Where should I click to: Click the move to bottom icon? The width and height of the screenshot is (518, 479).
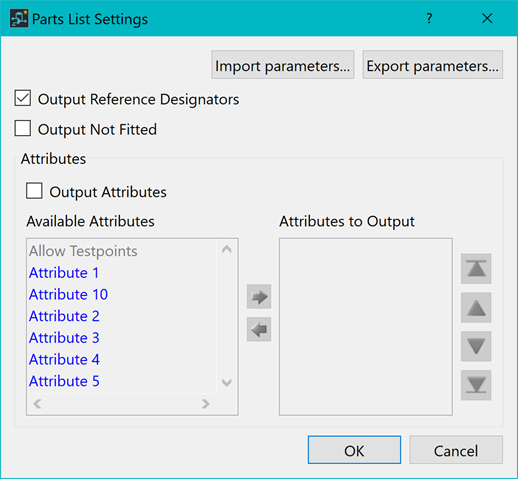point(476,385)
